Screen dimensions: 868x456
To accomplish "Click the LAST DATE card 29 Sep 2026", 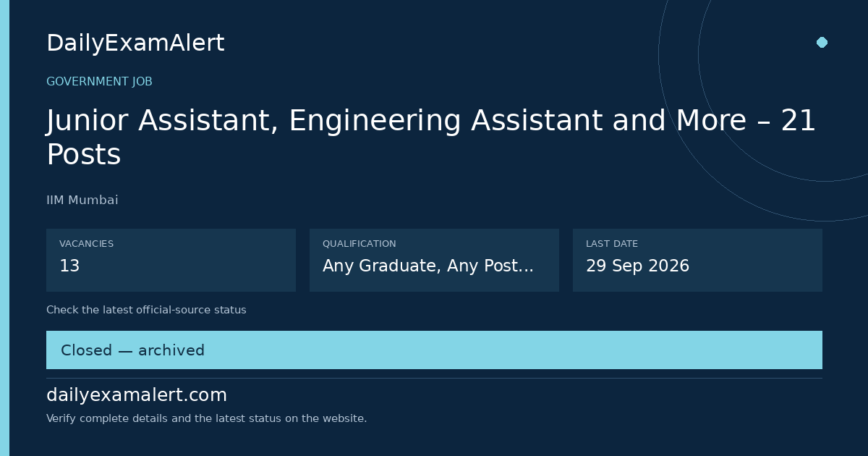I will pos(697,260).
